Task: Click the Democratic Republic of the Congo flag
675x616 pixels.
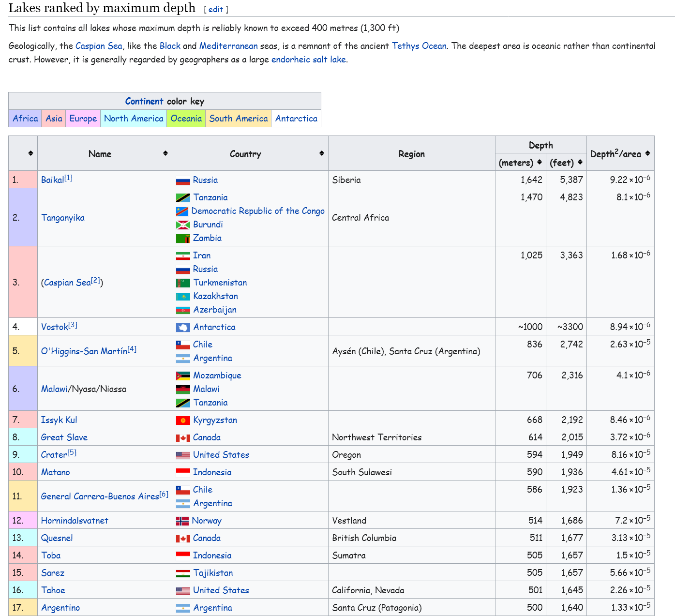Action: [182, 211]
